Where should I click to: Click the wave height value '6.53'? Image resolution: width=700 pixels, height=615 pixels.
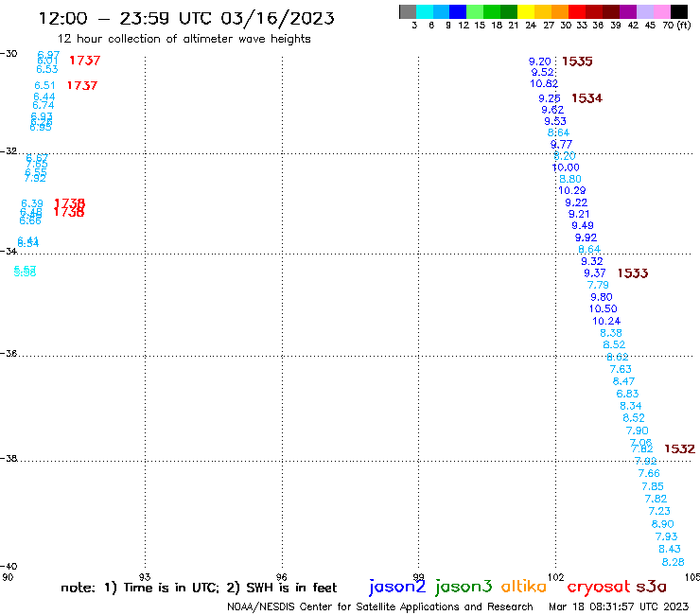click(47, 69)
